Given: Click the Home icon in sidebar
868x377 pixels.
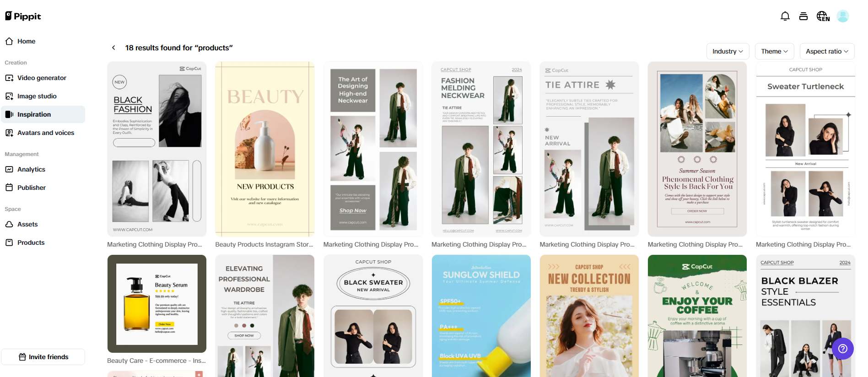Looking at the screenshot, I should pyautogui.click(x=9, y=41).
